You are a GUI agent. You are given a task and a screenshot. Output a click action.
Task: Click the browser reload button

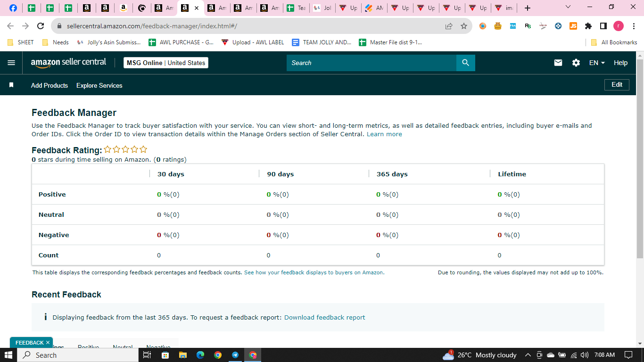pyautogui.click(x=41, y=26)
